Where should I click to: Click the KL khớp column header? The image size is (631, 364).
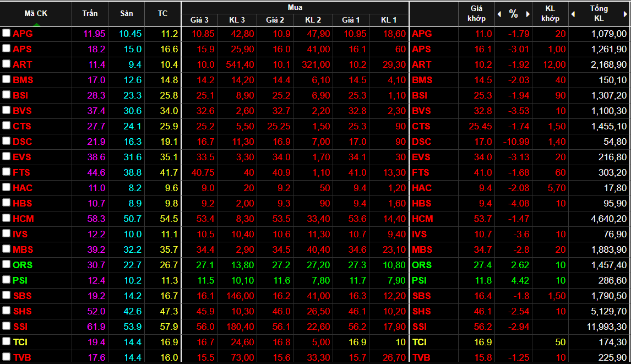pos(550,13)
